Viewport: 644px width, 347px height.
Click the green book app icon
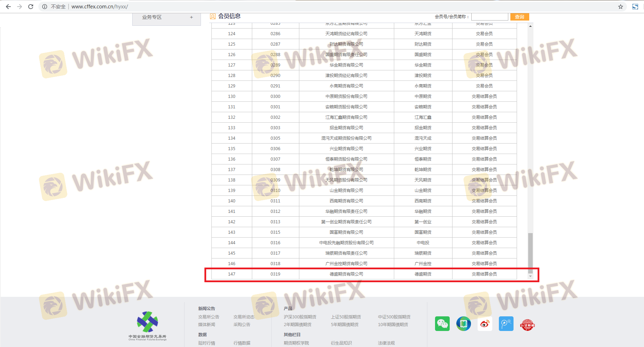(463, 324)
